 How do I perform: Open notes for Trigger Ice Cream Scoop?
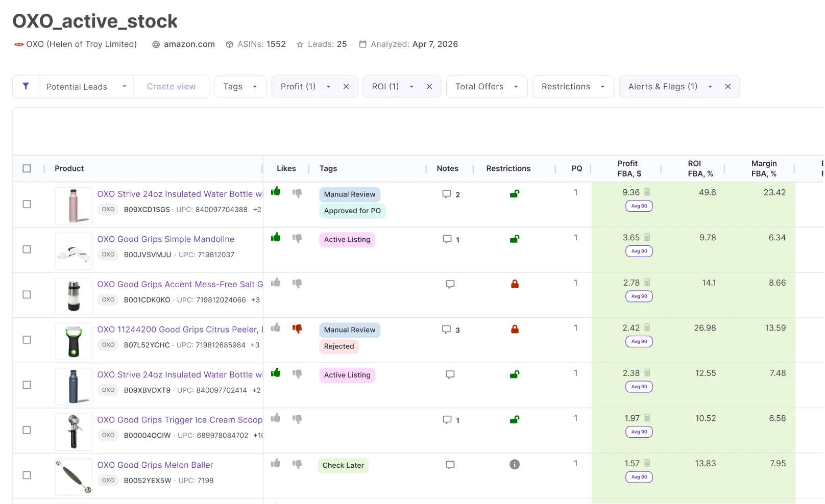(447, 420)
